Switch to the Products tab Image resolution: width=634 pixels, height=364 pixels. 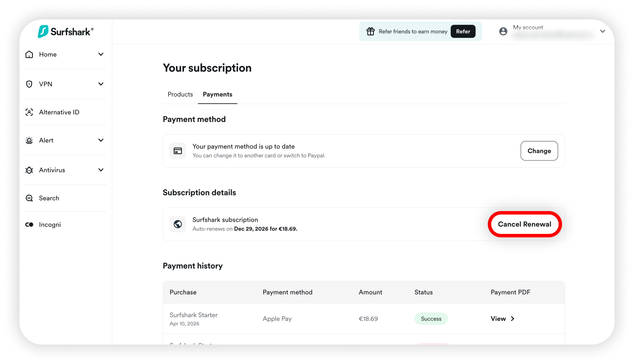click(x=180, y=94)
